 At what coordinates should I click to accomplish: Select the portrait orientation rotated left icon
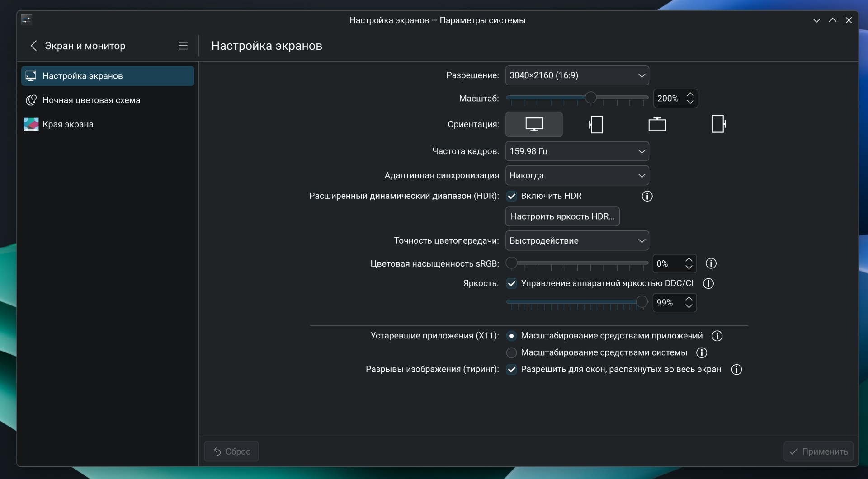coord(596,124)
